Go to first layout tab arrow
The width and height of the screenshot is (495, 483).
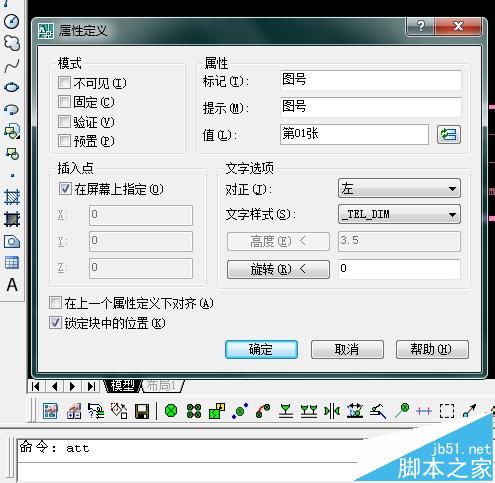coord(35,386)
